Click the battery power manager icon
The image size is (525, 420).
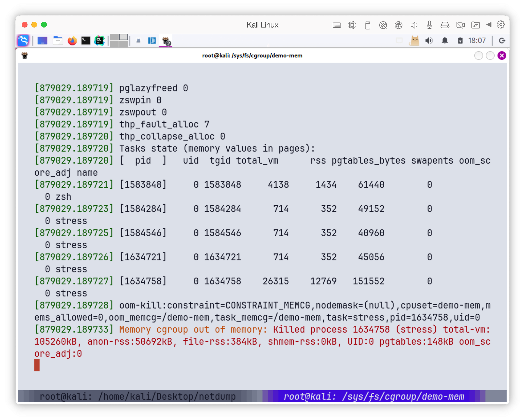460,41
